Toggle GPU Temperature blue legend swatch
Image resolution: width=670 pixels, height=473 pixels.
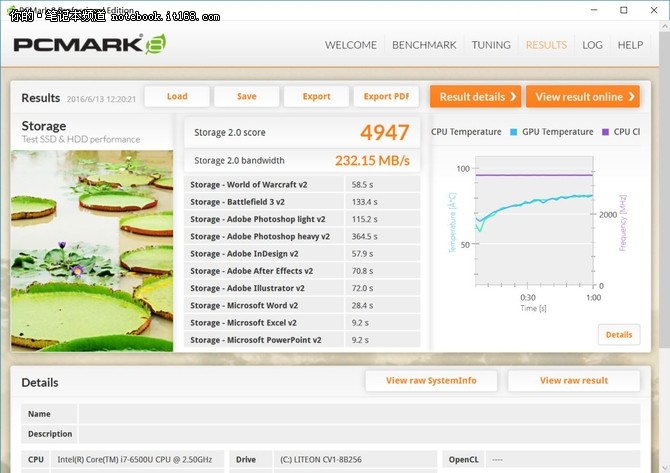coord(514,132)
